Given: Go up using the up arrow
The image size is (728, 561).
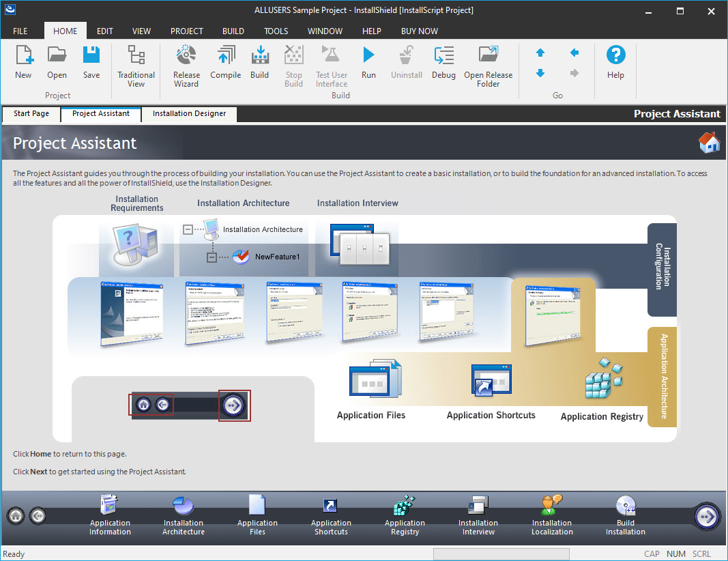Looking at the screenshot, I should point(540,53).
